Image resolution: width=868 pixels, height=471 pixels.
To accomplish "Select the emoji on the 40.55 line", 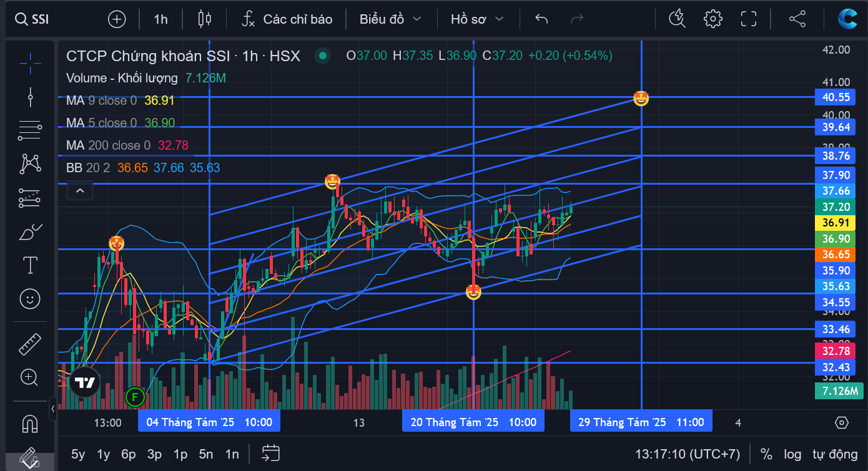I will tap(641, 98).
